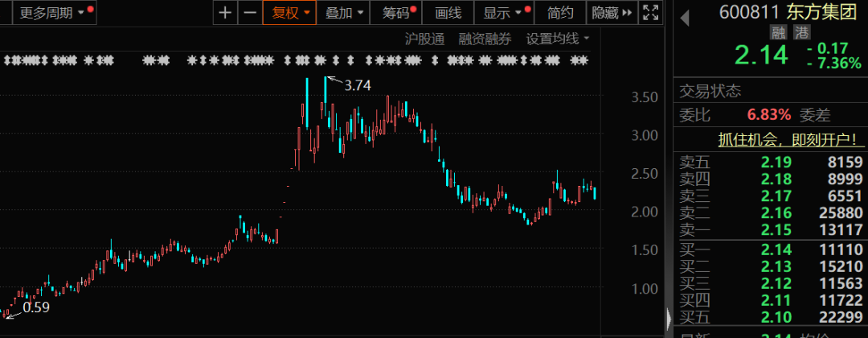Image resolution: width=868 pixels, height=338 pixels.
Task: Click 卖二 volume 25880
Action: pyautogui.click(x=842, y=212)
